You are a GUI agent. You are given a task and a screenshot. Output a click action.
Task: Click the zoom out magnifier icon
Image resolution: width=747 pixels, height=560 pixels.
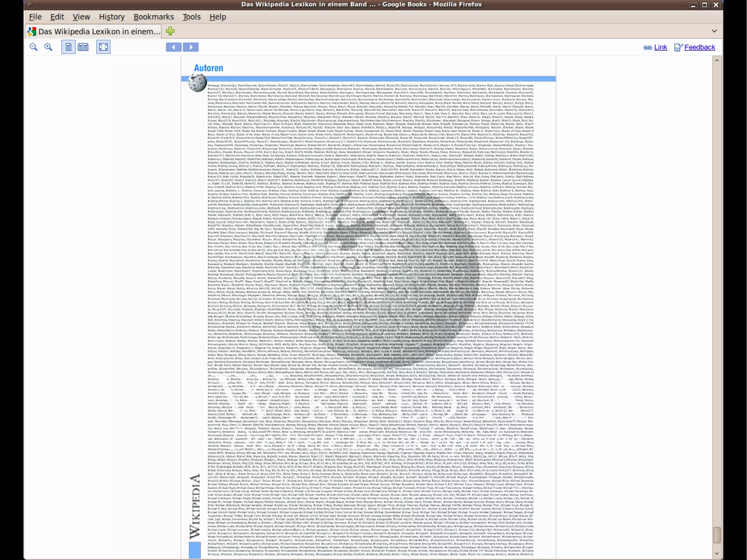click(34, 47)
